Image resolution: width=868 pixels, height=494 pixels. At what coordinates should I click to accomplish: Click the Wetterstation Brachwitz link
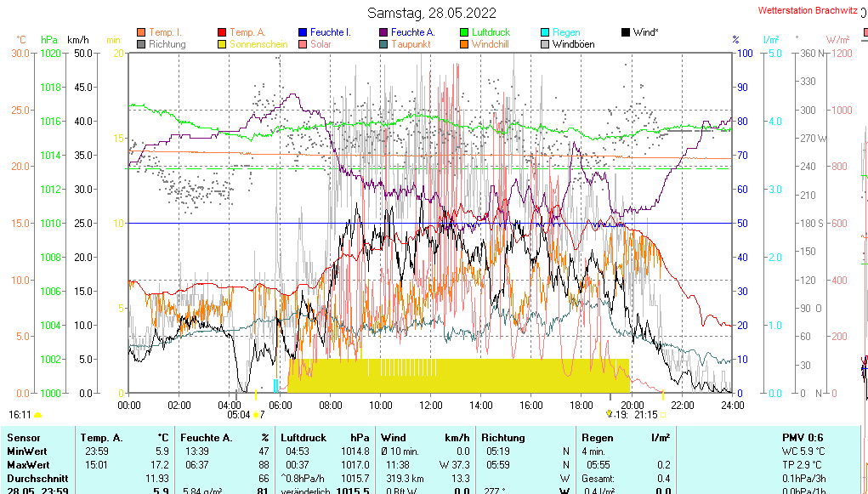pyautogui.click(x=805, y=11)
